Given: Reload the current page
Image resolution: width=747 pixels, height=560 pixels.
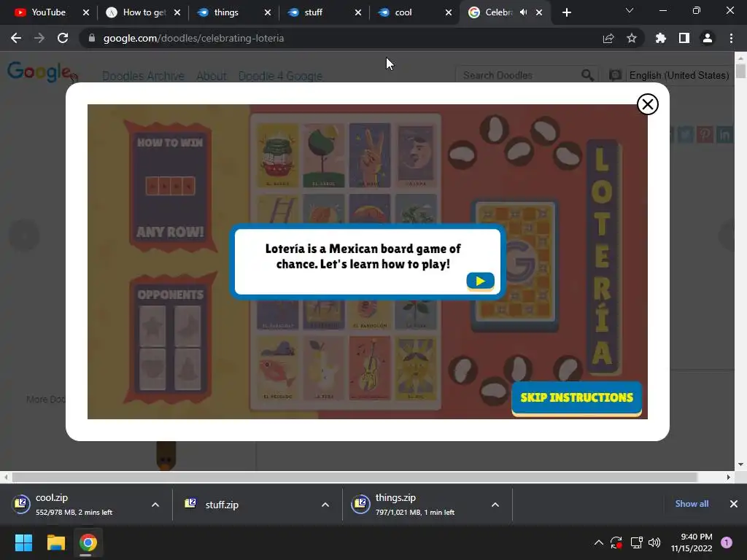Looking at the screenshot, I should pyautogui.click(x=63, y=38).
